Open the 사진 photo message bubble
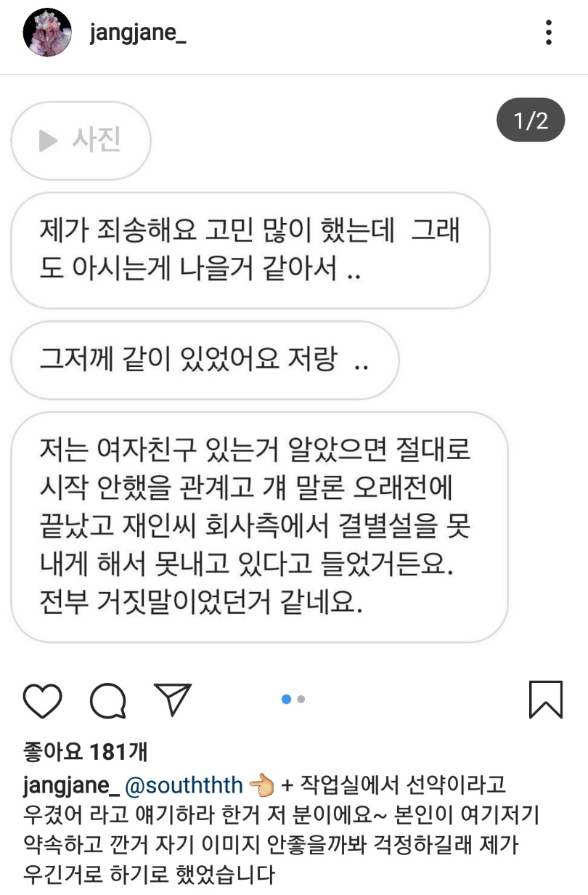588x895 pixels. pos(81,140)
